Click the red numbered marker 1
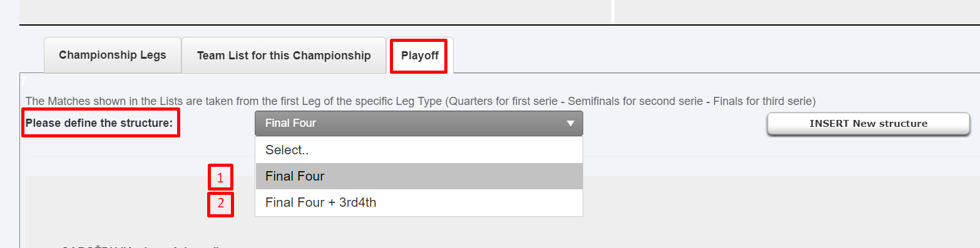The height and width of the screenshot is (248, 980). 220,178
